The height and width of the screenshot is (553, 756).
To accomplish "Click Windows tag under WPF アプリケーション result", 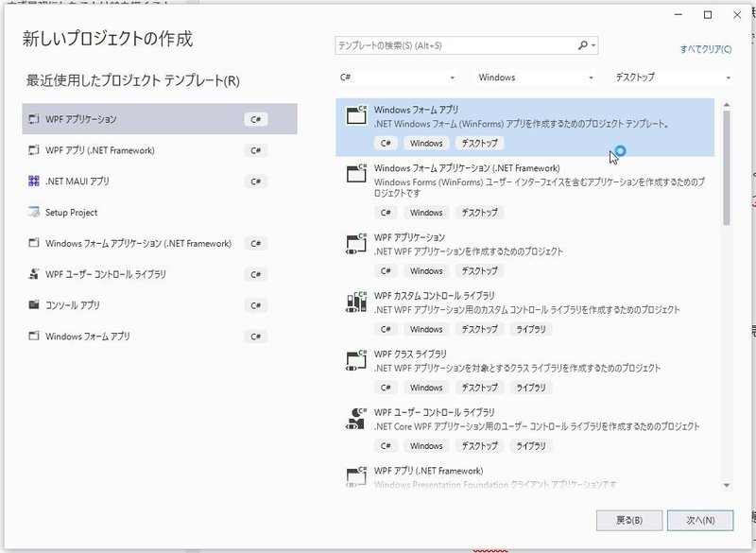I will [x=426, y=271].
